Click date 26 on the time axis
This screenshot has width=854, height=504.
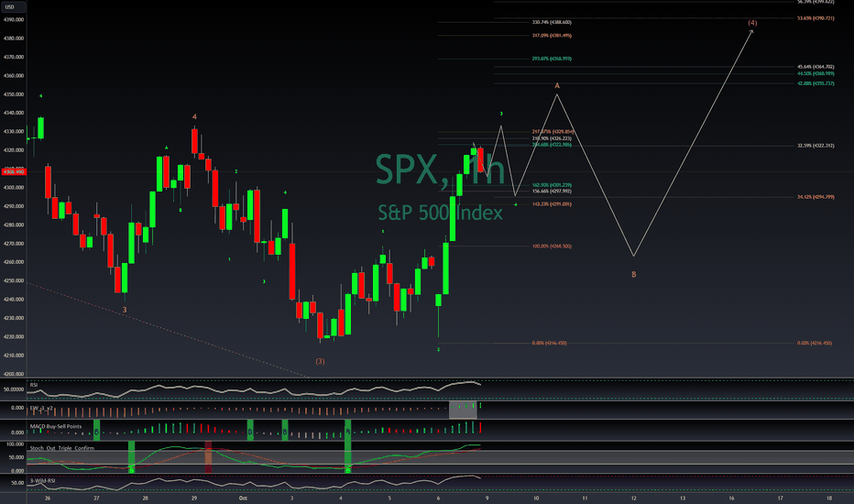[x=48, y=498]
